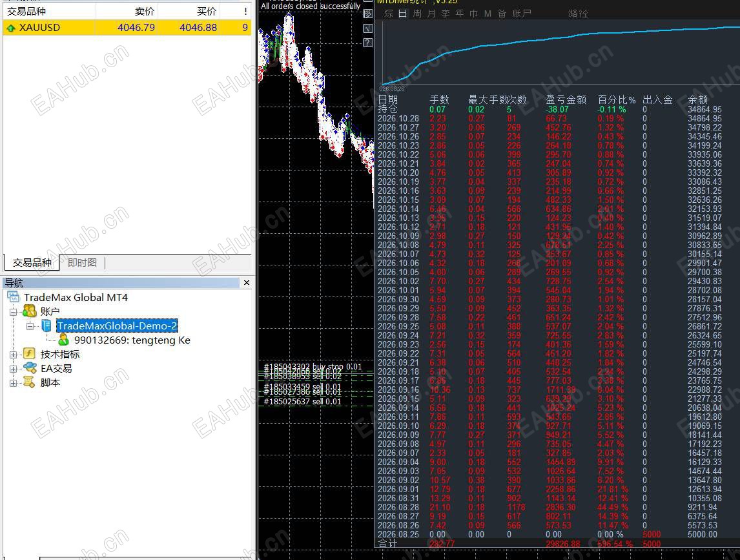Viewport: 740px width, 560px height.
Task: Switch to the 即时图 tick chart tab
Action: pos(82,262)
